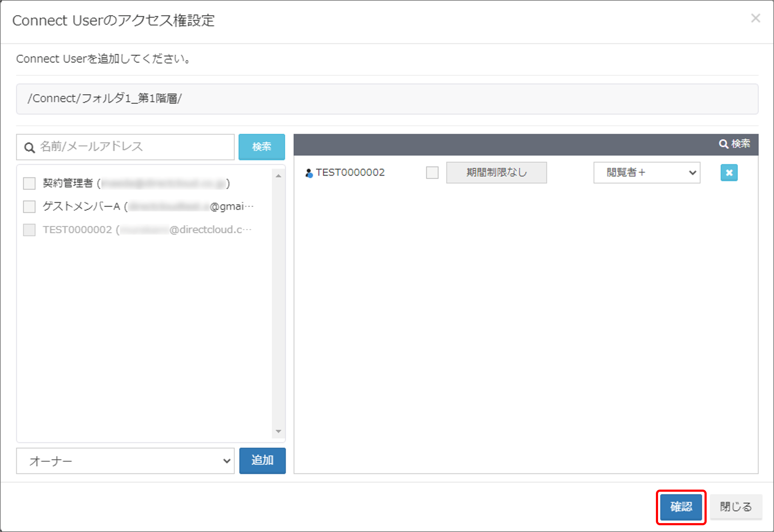
Task: Click the 期間制限なし button
Action: point(496,173)
